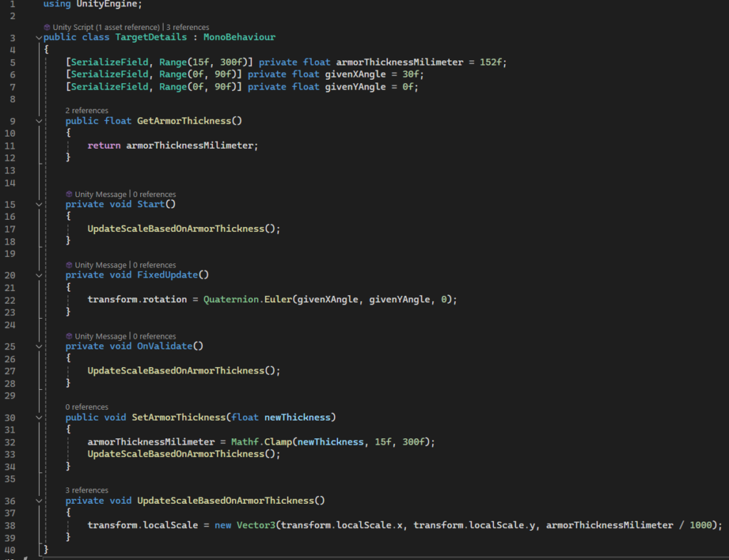Click Unity Message icon above OnValidate
Image resolution: width=729 pixels, height=560 pixels.
[69, 336]
